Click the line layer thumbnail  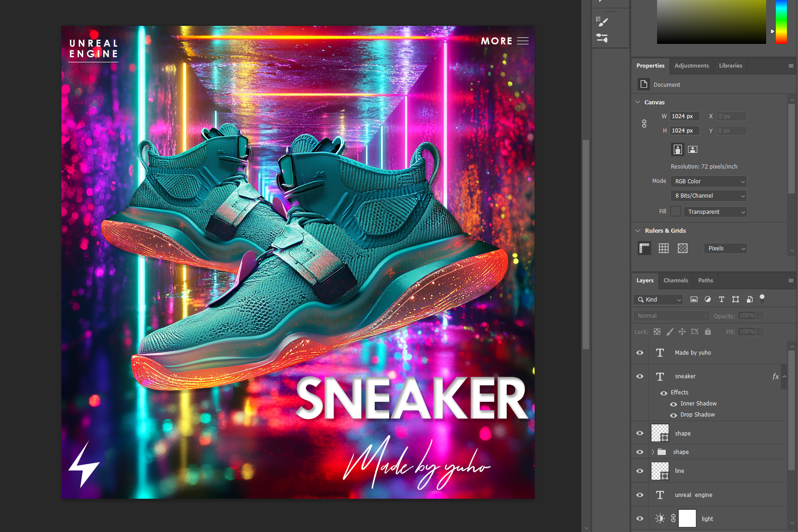(660, 471)
